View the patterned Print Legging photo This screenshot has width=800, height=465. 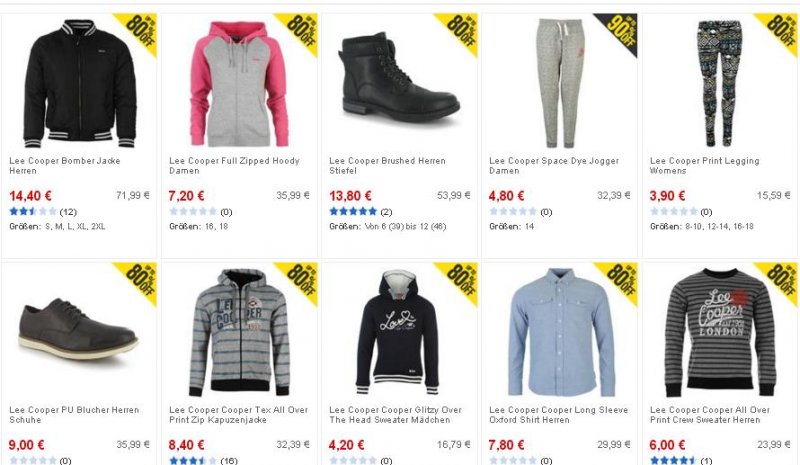coord(719,83)
